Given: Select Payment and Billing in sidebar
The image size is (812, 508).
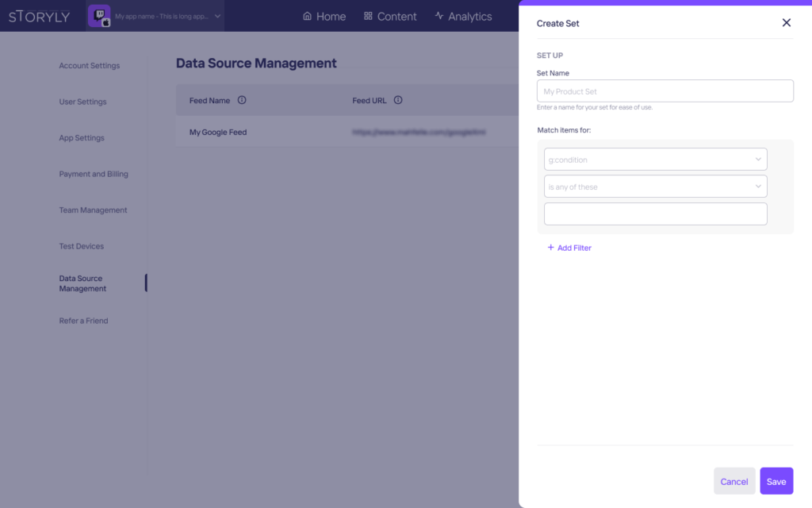Looking at the screenshot, I should click(93, 174).
